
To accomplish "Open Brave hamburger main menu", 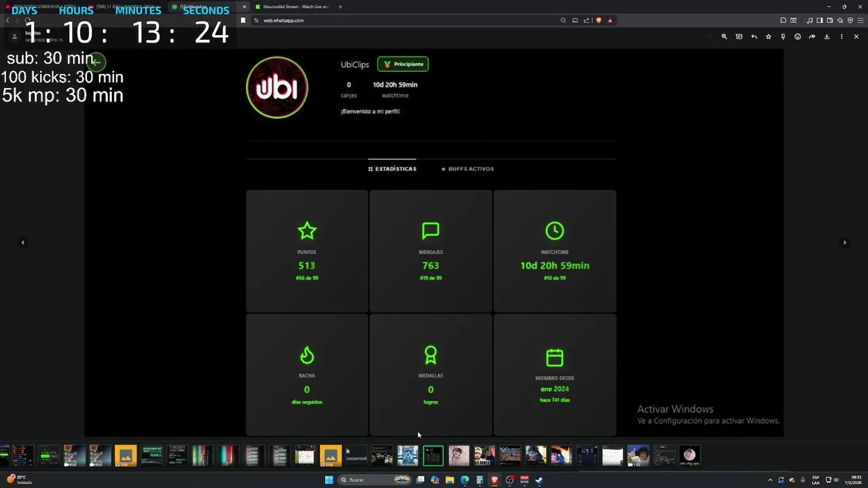I will click(861, 20).
